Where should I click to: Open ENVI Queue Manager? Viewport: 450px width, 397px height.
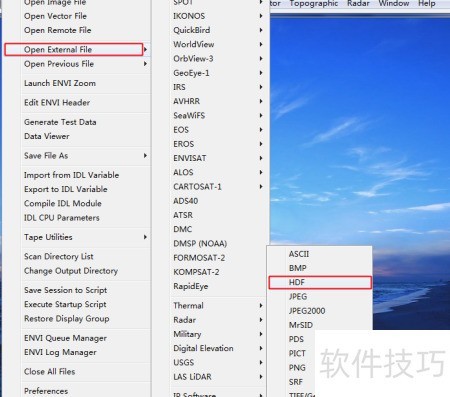point(65,338)
